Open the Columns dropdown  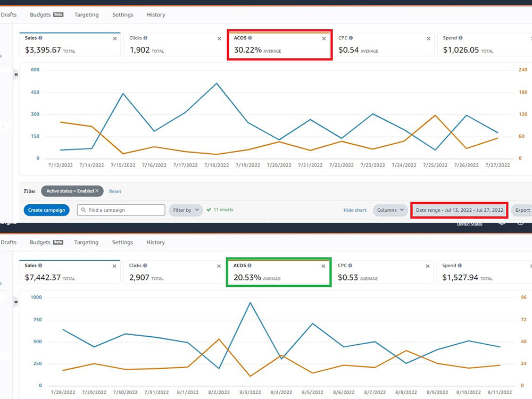(x=390, y=210)
